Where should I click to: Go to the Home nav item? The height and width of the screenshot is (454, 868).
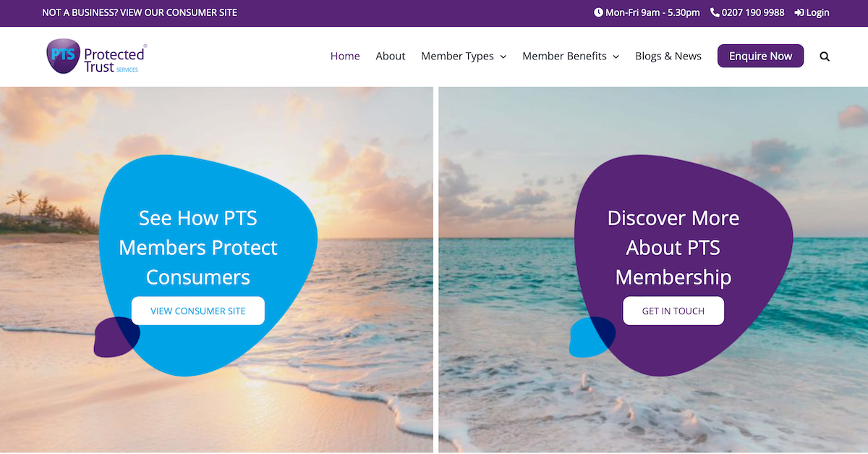345,56
